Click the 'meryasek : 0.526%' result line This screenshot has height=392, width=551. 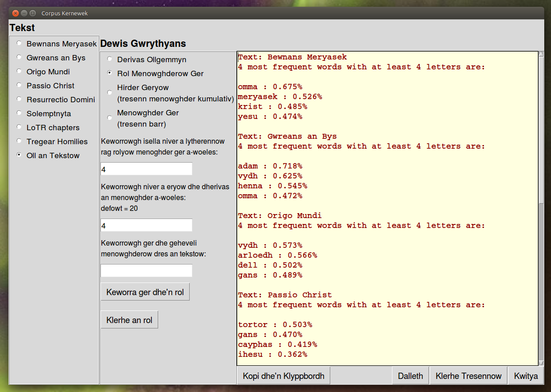(280, 96)
